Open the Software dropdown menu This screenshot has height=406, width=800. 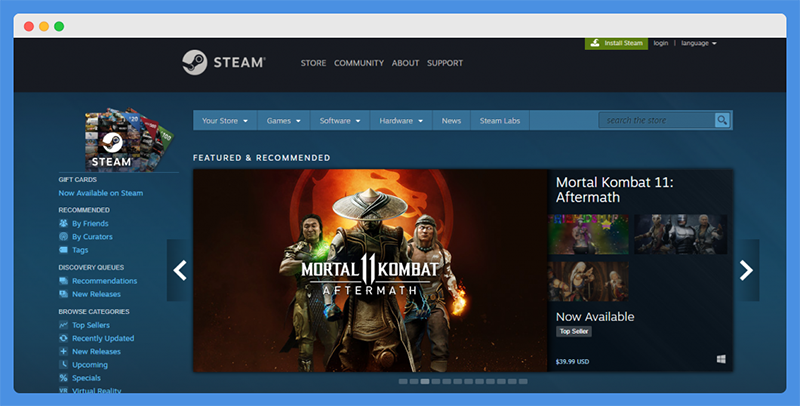click(x=340, y=121)
